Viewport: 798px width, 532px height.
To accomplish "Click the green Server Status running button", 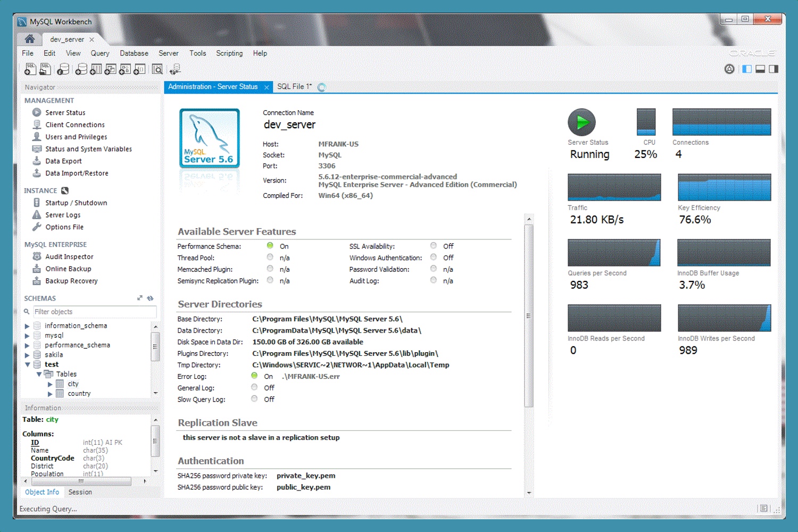I will (x=581, y=122).
